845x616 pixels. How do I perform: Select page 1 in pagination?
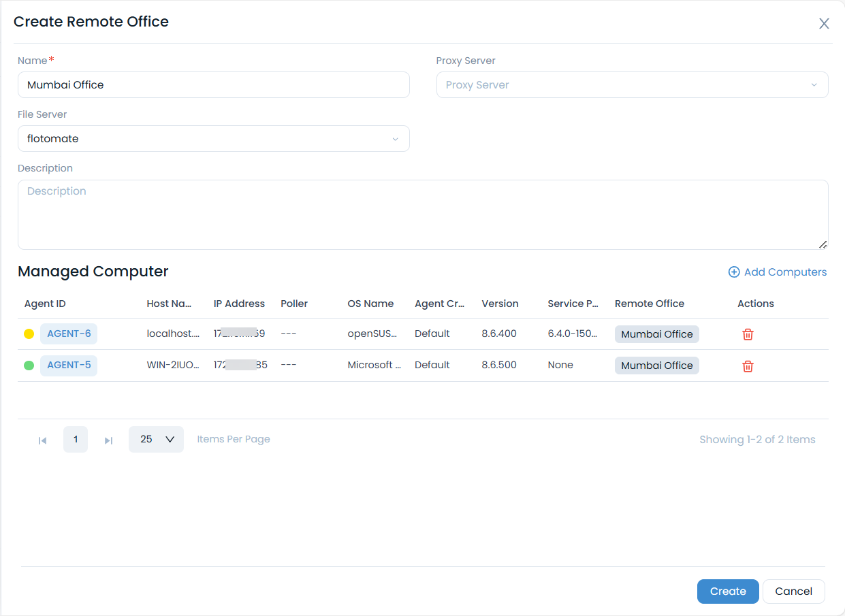pyautogui.click(x=76, y=440)
